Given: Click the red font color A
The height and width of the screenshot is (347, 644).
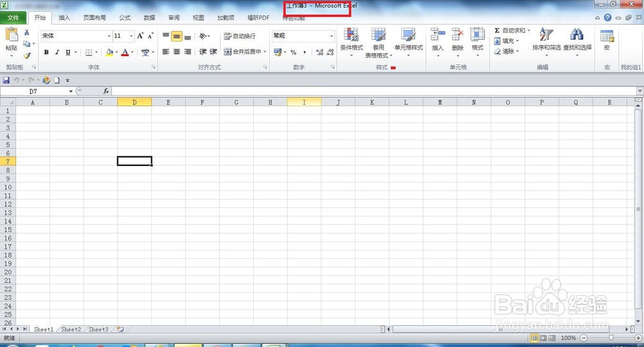Looking at the screenshot, I should point(125,52).
